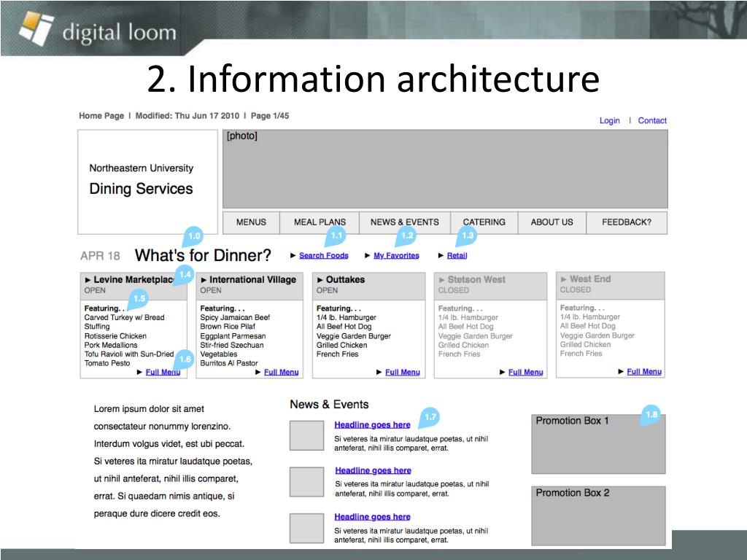
Task: Click Spicy Jamaican Beef menu item
Action: pos(235,318)
